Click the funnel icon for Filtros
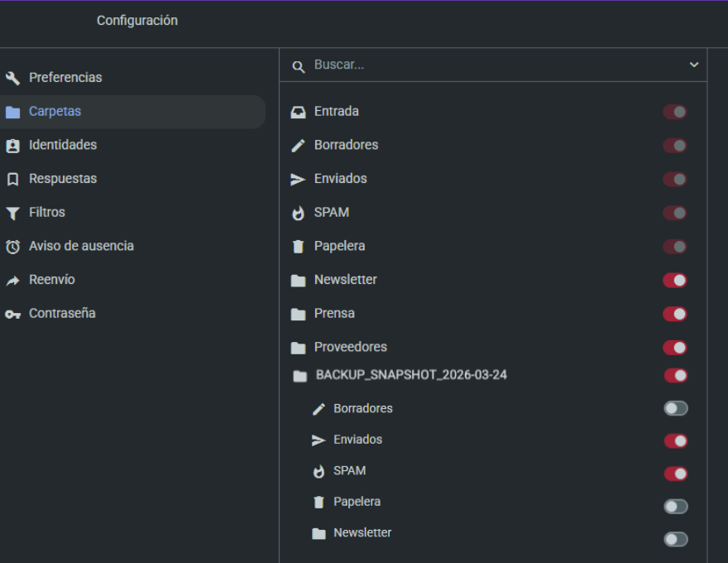Viewport: 728px width, 563px height. click(x=12, y=213)
